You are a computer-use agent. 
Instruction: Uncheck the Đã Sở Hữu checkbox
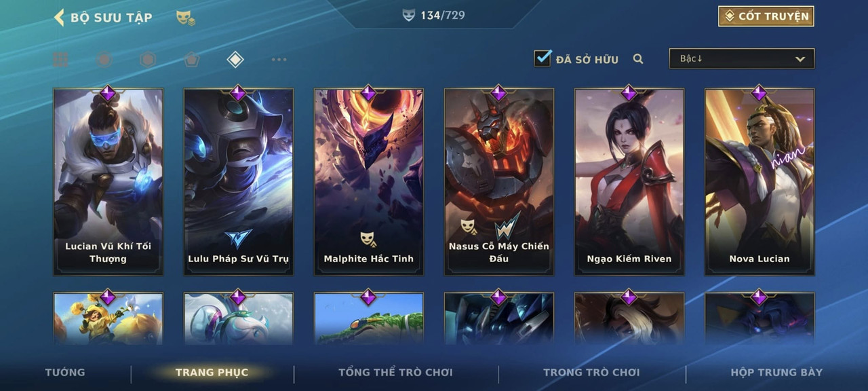pyautogui.click(x=542, y=58)
